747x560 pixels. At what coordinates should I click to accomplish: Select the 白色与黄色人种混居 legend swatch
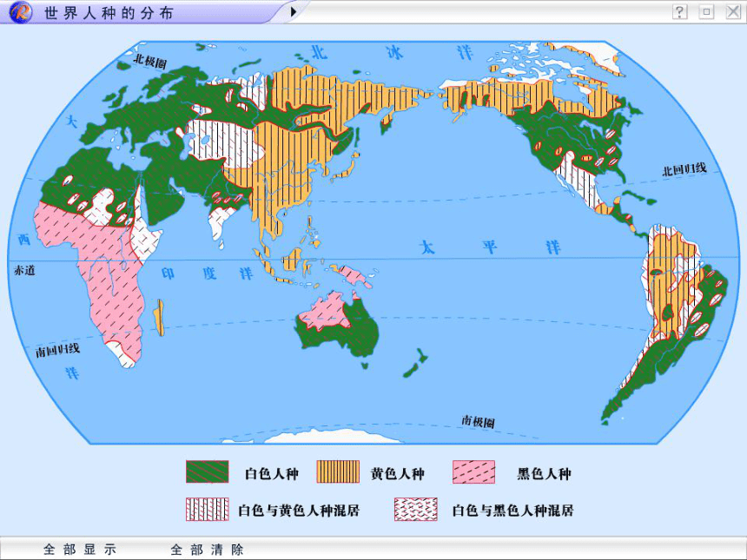pyautogui.click(x=208, y=509)
